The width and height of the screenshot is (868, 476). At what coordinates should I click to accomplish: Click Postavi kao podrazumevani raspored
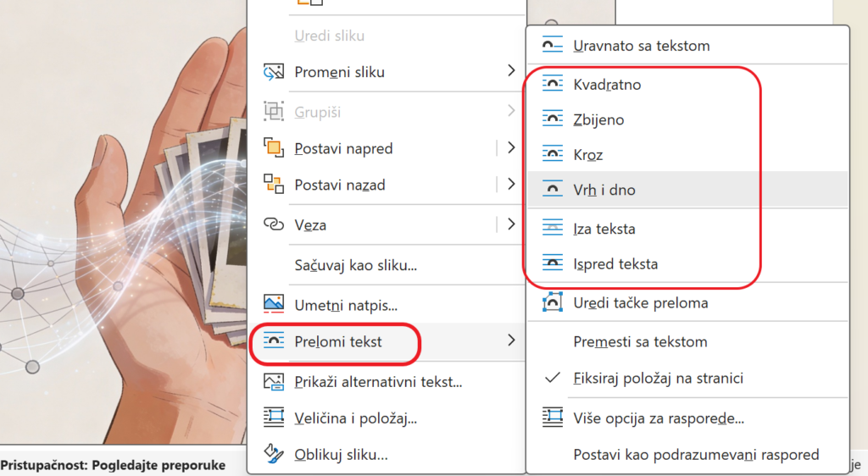[x=696, y=455]
